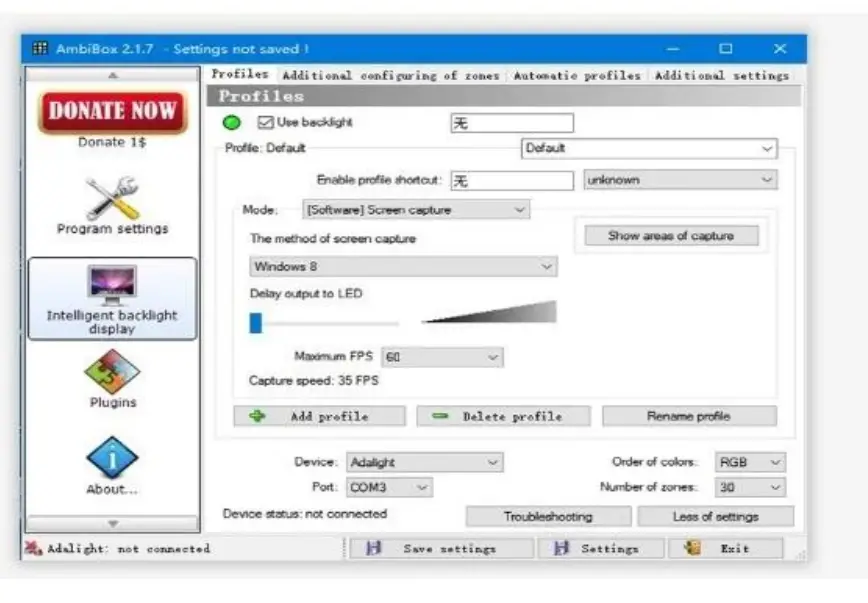This screenshot has width=868, height=603.
Task: Click the Delay output to LED slider handle
Action: [x=256, y=323]
